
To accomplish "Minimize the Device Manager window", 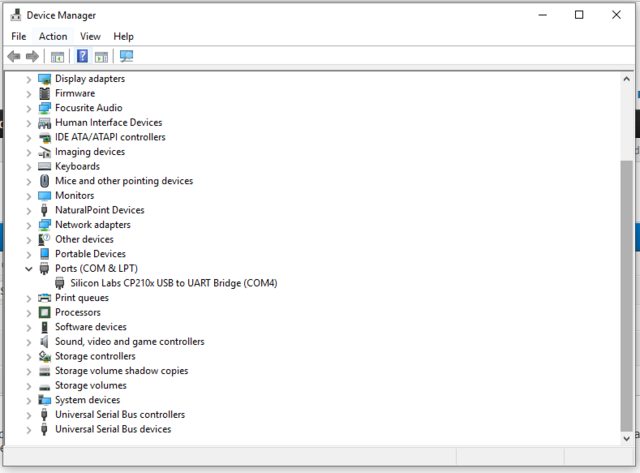I will tap(542, 15).
